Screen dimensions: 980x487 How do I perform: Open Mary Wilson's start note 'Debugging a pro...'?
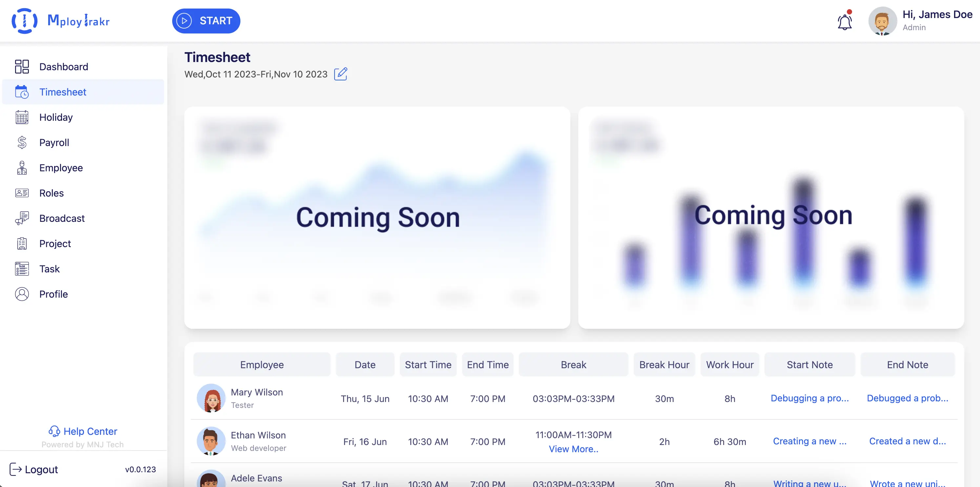coord(809,398)
